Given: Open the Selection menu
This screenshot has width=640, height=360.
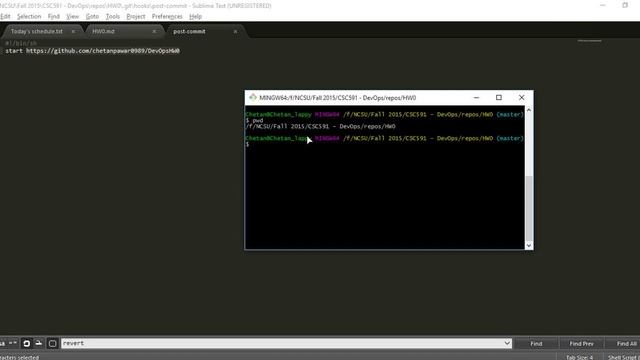Looking at the screenshot, I should pos(29,16).
